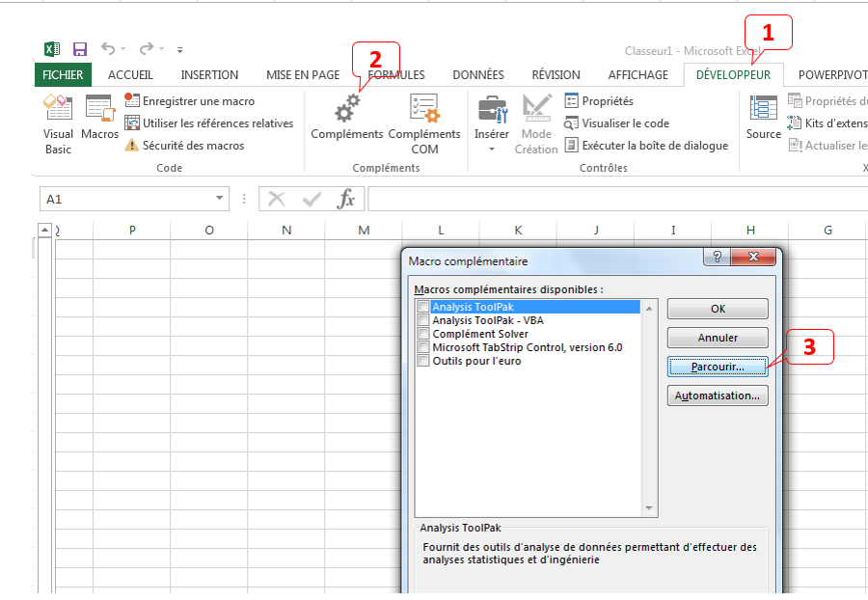Click the Automatisation... button
Image resolution: width=868 pixels, height=600 pixels.
[x=718, y=395]
